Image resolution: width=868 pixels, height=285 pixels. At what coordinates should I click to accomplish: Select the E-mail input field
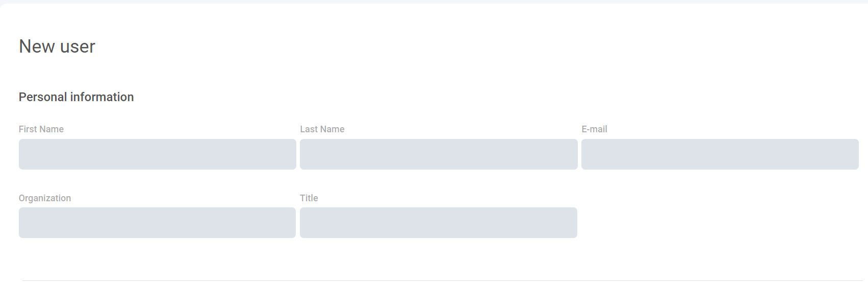[x=720, y=154]
